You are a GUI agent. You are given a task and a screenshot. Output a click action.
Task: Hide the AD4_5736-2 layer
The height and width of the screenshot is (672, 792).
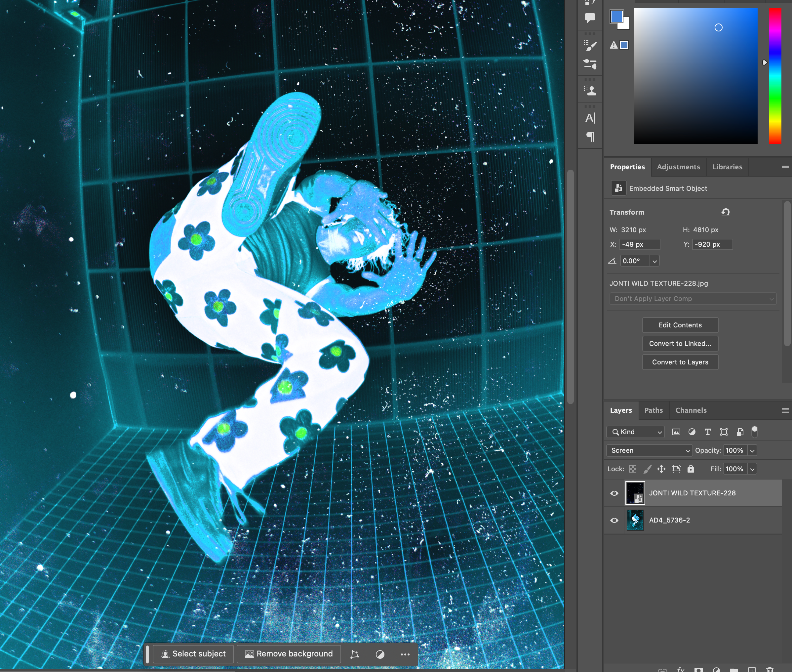(614, 521)
